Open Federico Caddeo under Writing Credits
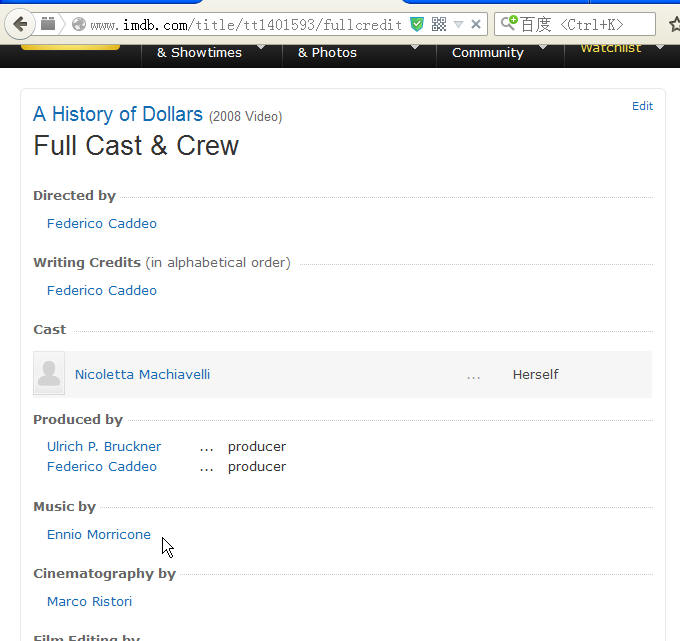The image size is (680, 641). [x=101, y=290]
